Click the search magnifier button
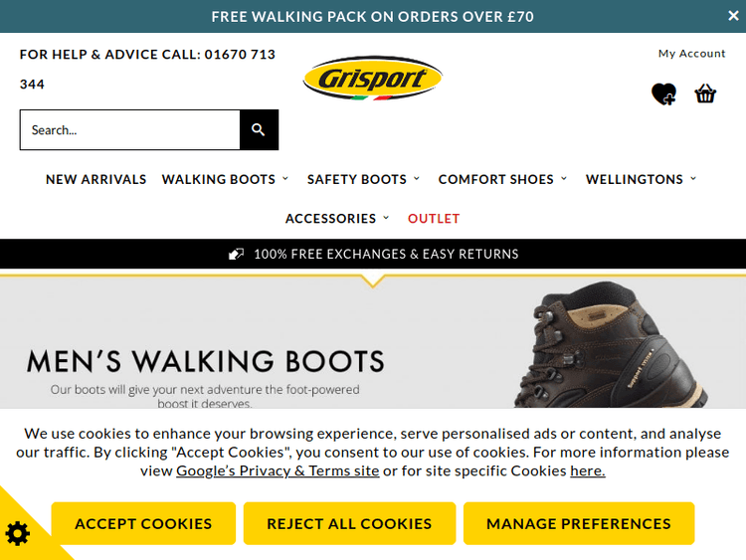 (259, 130)
